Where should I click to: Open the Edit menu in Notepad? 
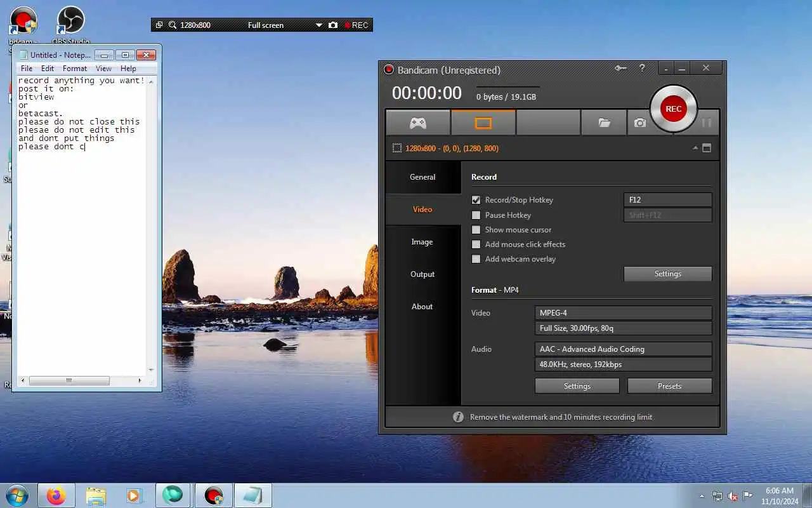click(x=48, y=69)
